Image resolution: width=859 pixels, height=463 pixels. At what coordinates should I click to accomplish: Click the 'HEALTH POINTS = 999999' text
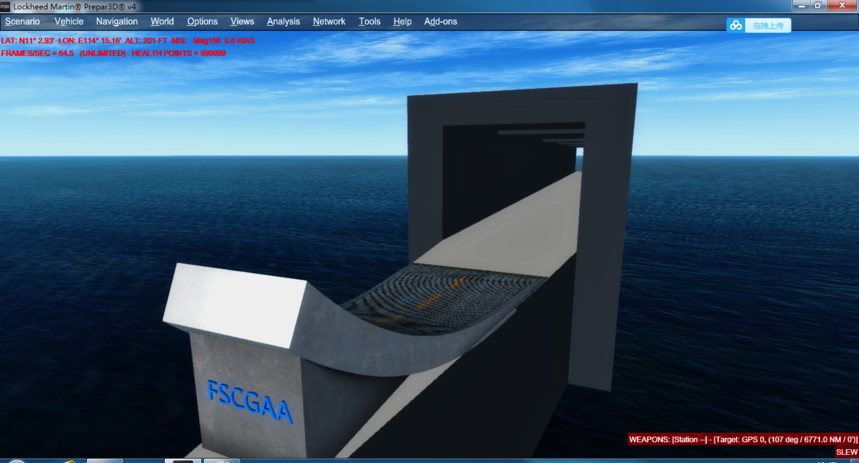pyautogui.click(x=179, y=53)
